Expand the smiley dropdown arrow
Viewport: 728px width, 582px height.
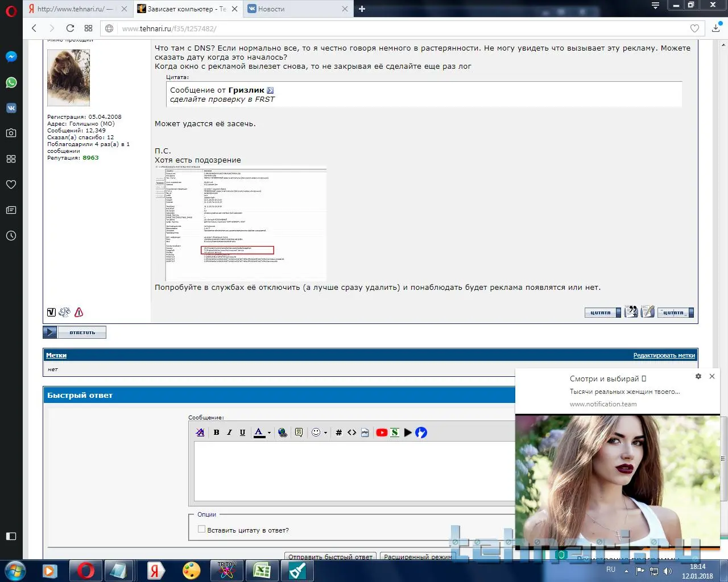(x=325, y=433)
